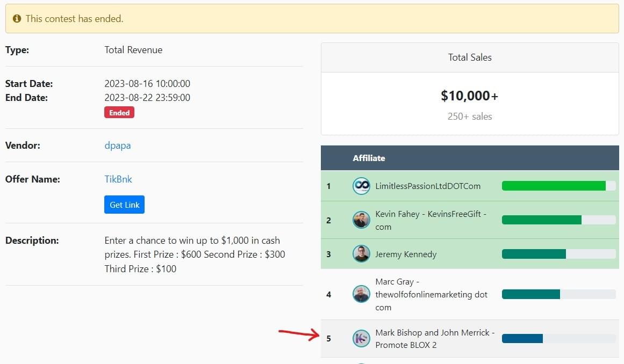The width and height of the screenshot is (624, 364).
Task: Select the LimitlessPassionLtdDOTCom affiliate name
Action: pyautogui.click(x=428, y=186)
